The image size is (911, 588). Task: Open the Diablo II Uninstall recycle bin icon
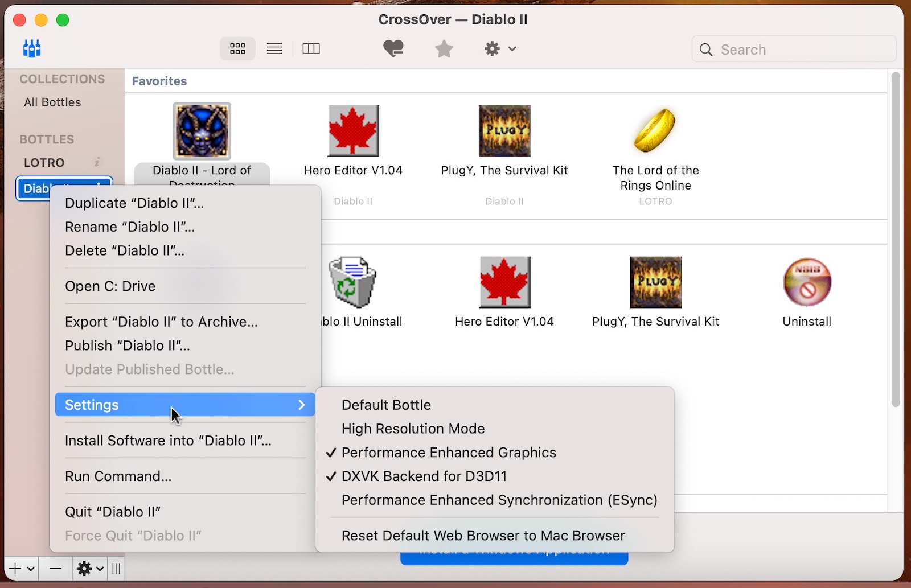(353, 282)
